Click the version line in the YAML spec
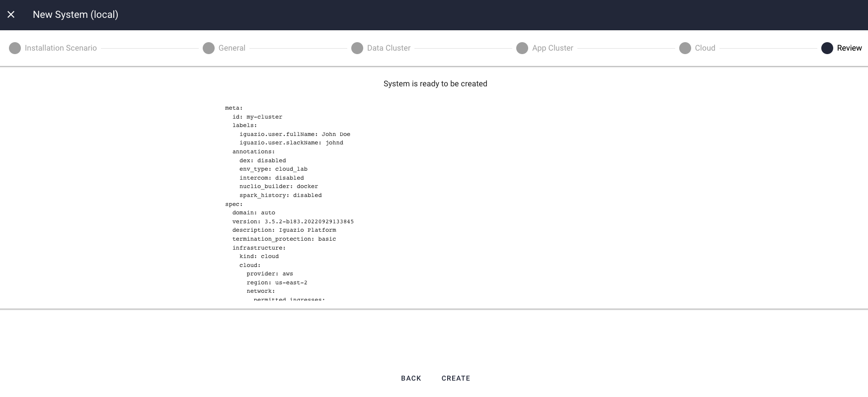 tap(293, 222)
